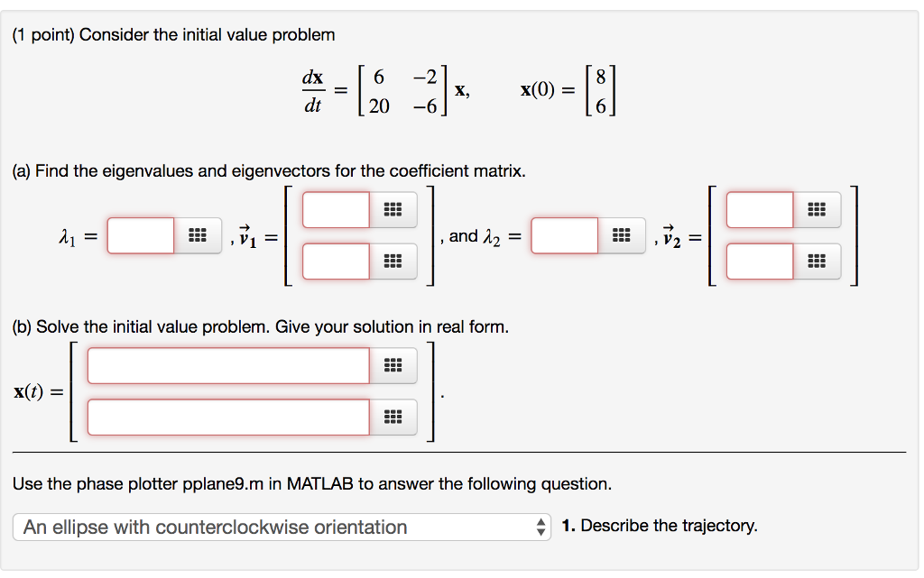The height and width of the screenshot is (578, 924).
Task: Click the bottom component field of v1
Action: pyautogui.click(x=334, y=261)
